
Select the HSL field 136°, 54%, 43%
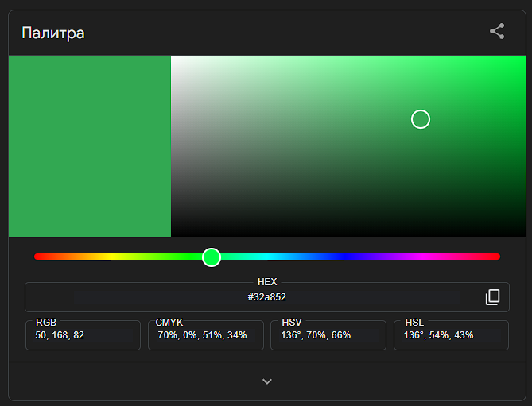pos(451,335)
